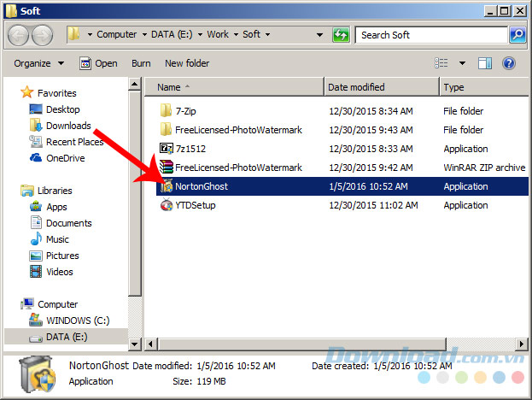
Task: Click the folder icon in the address bar
Action: 73,34
